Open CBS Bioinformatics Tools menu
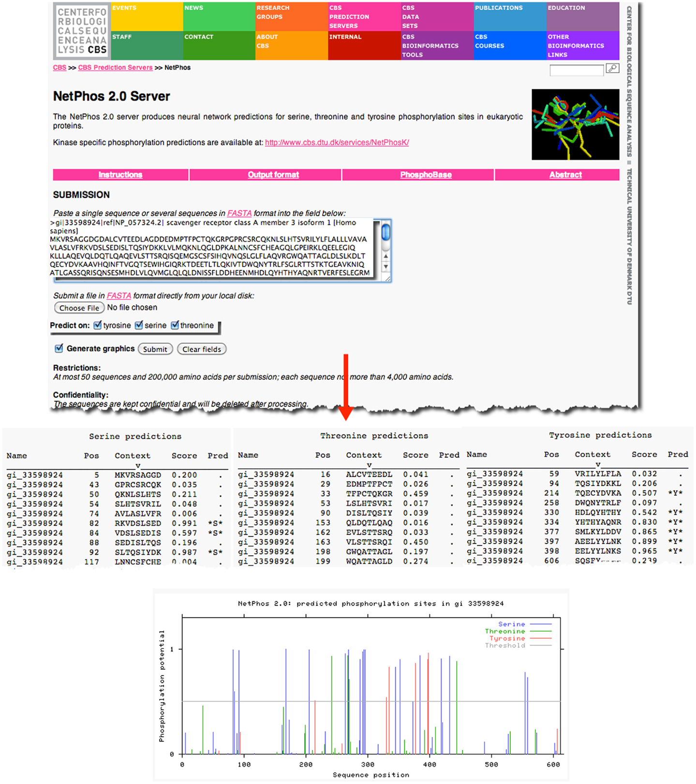 coord(437,45)
